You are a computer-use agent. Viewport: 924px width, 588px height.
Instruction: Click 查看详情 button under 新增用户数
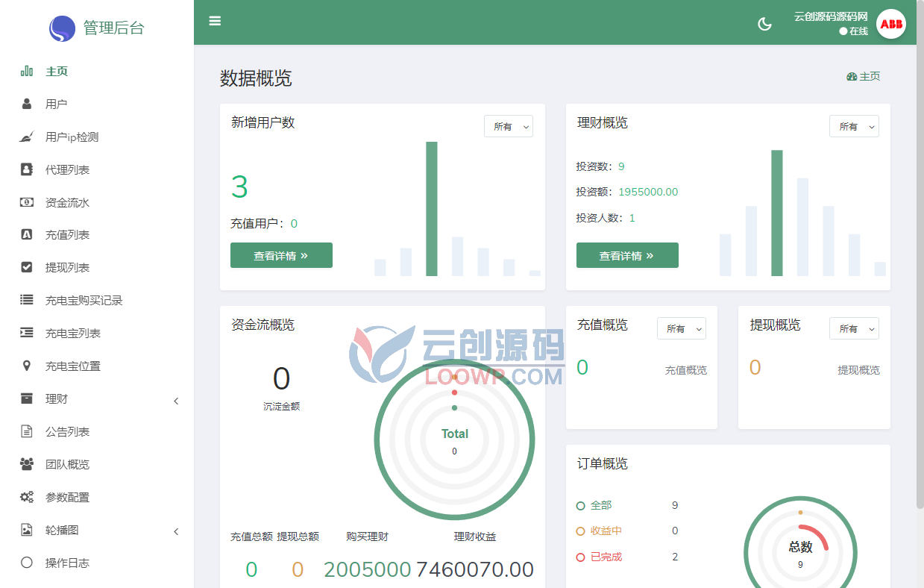(281, 255)
